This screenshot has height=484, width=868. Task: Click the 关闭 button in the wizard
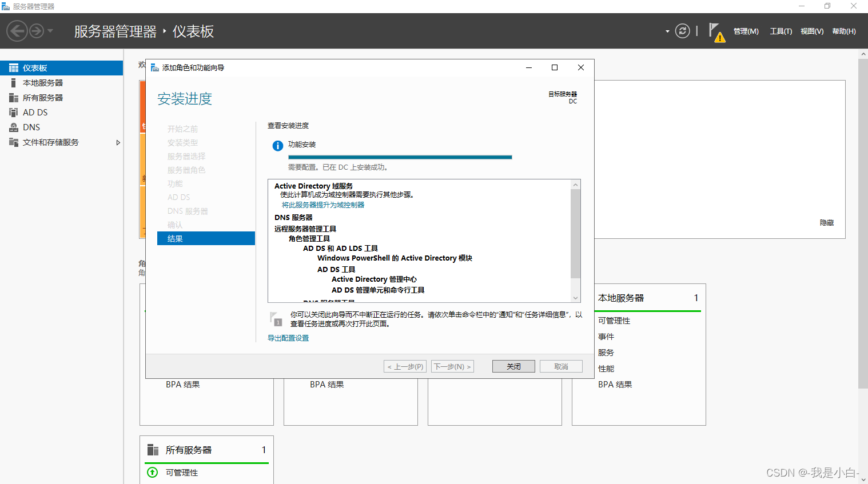513,366
